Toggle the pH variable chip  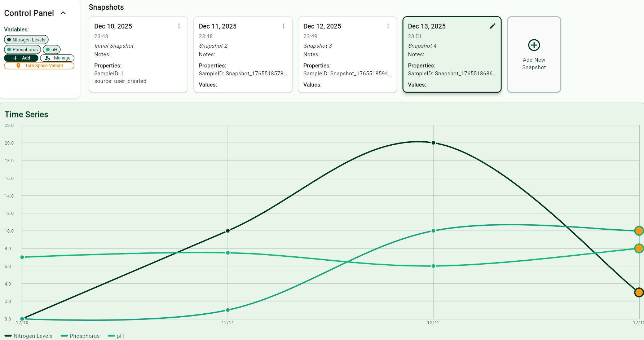(52, 49)
